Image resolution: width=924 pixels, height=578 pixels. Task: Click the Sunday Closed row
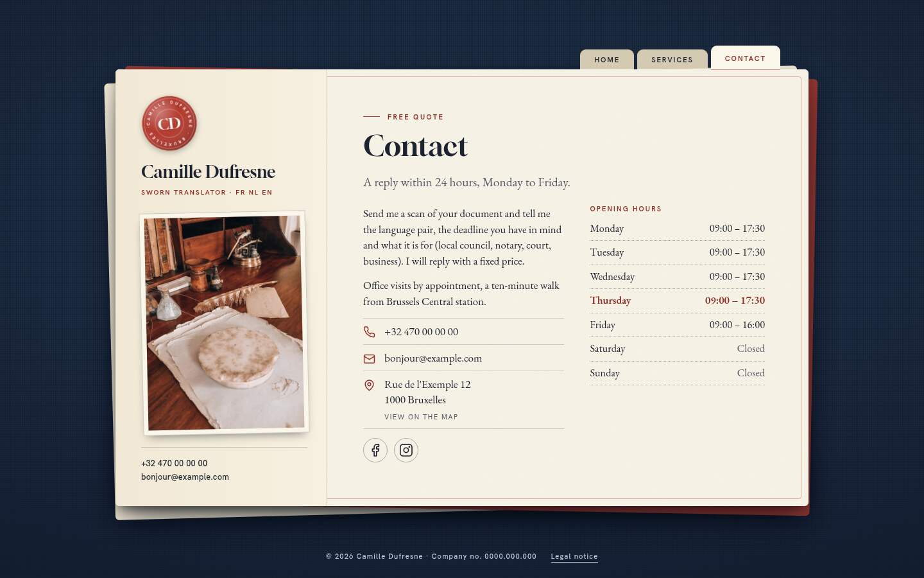tap(677, 373)
